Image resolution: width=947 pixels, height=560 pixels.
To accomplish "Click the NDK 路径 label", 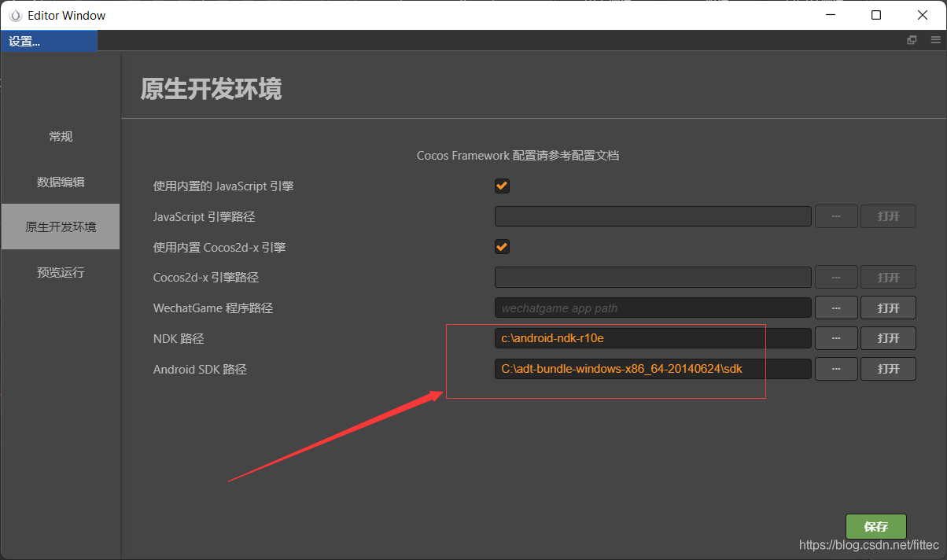I will (179, 339).
